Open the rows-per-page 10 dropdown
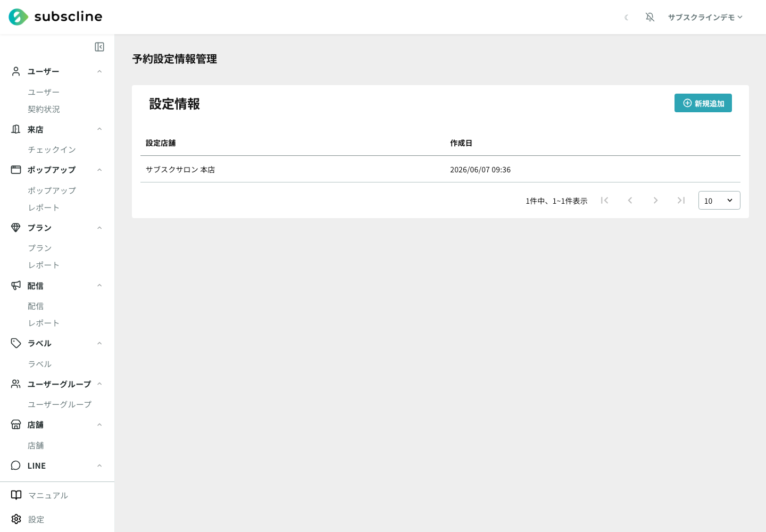Screen dimensions: 766x532 tap(719, 201)
